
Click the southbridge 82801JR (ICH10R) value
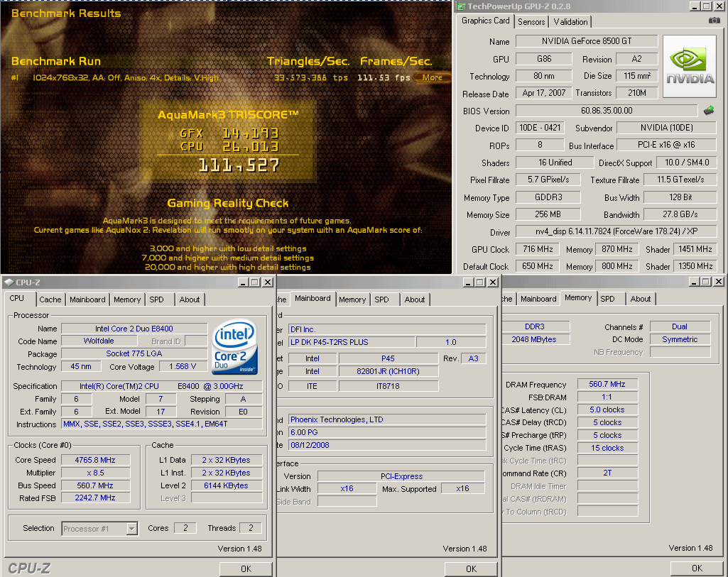388,371
